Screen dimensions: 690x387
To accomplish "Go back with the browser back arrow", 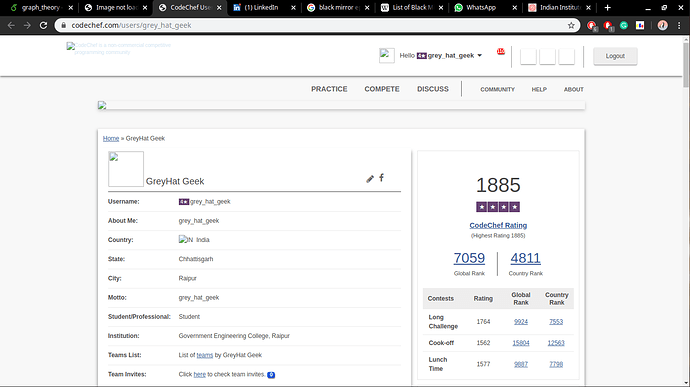I will (x=11, y=26).
